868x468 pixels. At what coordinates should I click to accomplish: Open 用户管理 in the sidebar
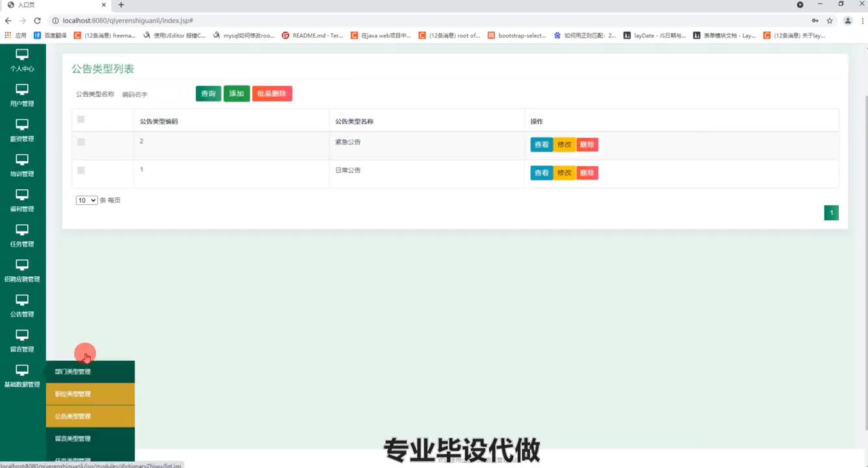[22, 95]
